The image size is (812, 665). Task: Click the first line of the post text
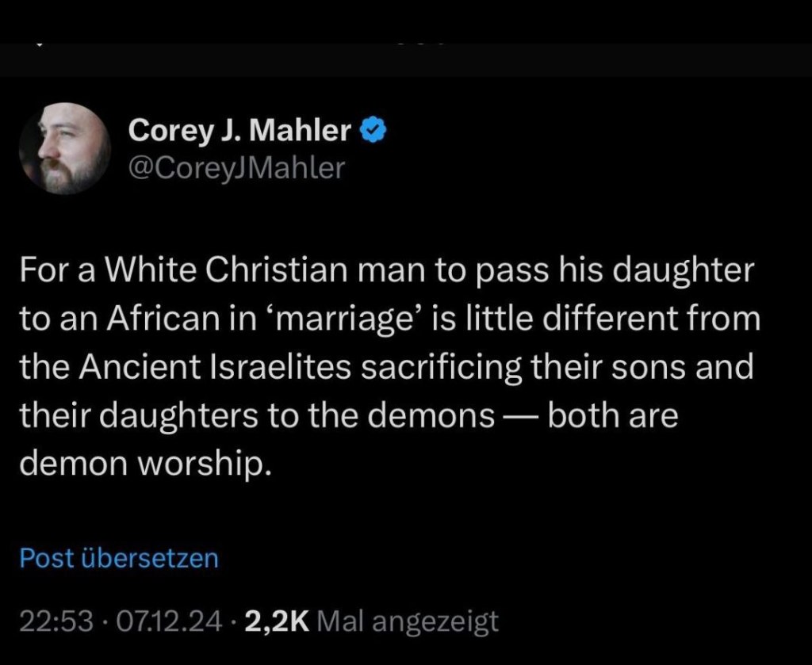[385, 270]
